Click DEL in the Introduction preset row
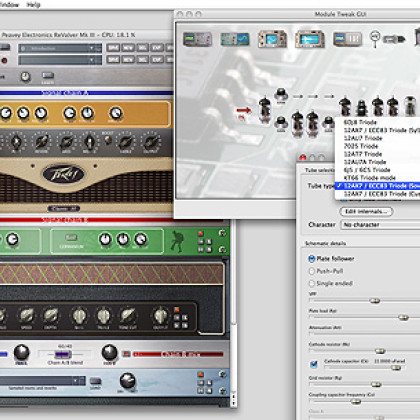 click(x=142, y=48)
